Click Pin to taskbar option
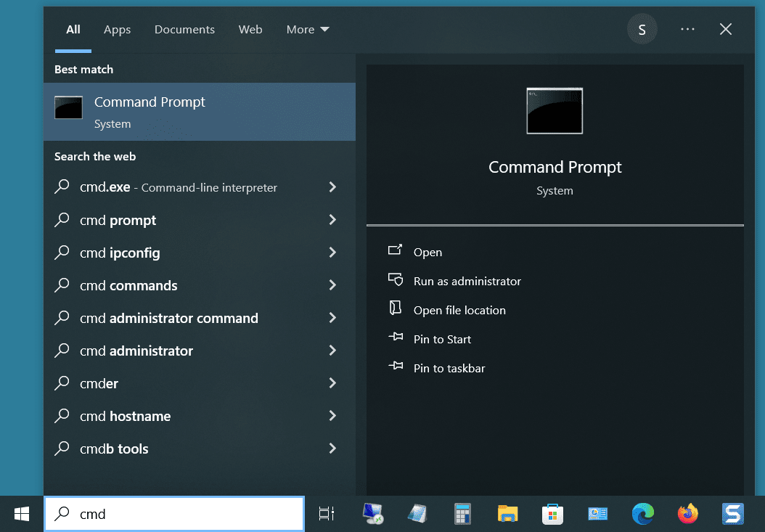Image resolution: width=765 pixels, height=532 pixels. click(x=449, y=368)
